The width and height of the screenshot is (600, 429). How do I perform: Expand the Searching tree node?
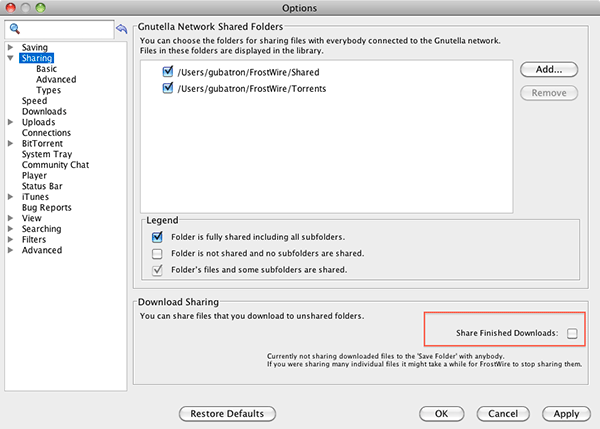pos(11,229)
